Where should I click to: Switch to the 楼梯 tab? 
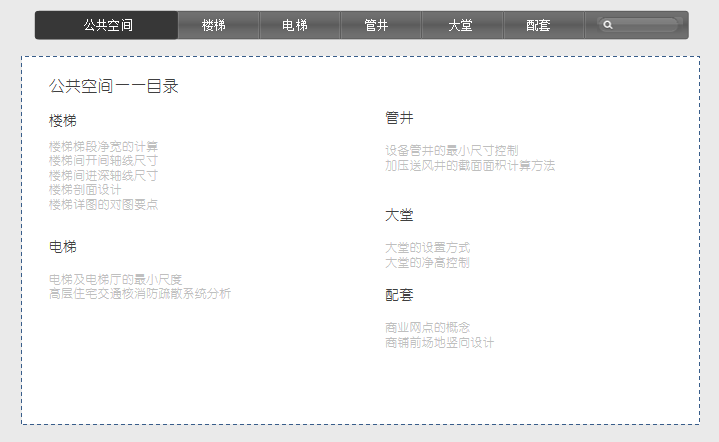pos(213,25)
